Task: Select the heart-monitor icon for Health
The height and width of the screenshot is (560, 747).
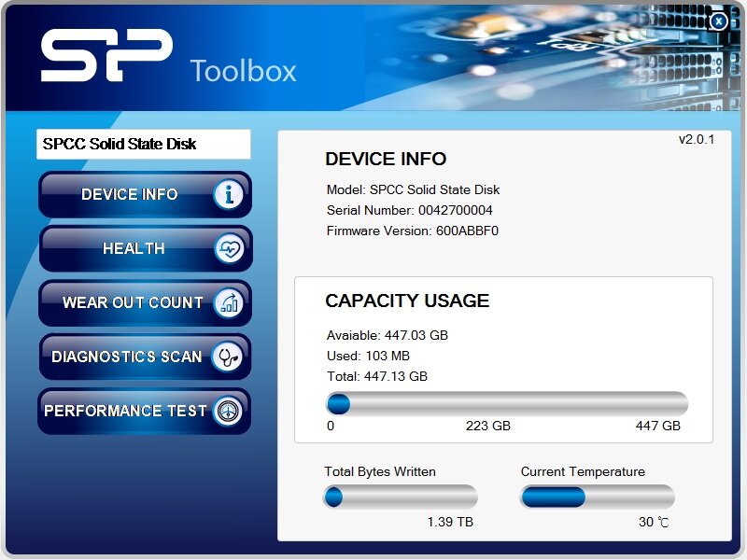Action: 230,248
